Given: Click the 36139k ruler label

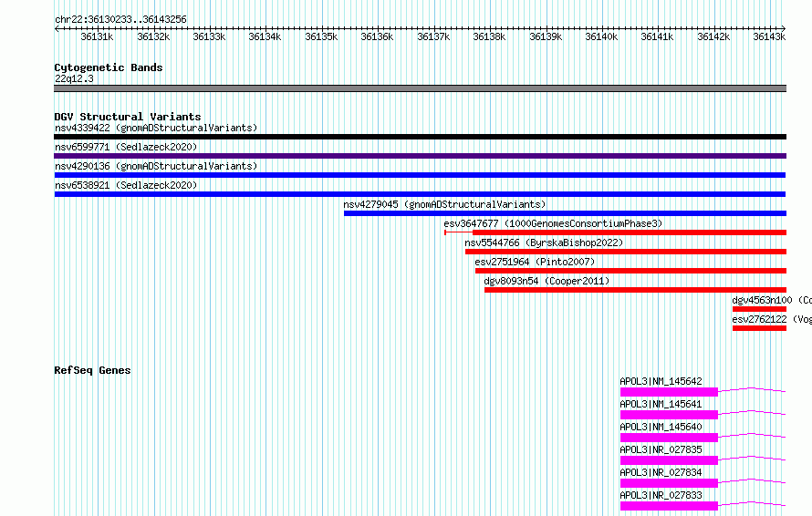Looking at the screenshot, I should [546, 36].
